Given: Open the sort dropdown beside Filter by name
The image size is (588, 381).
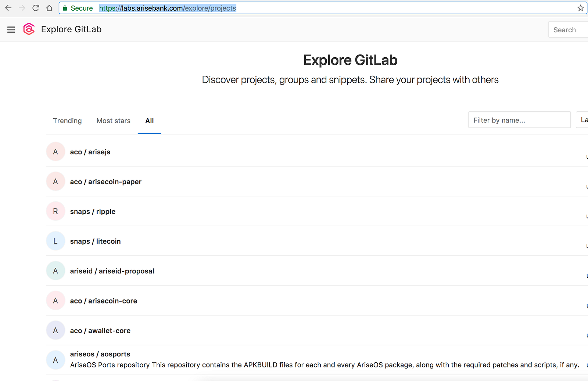Looking at the screenshot, I should tap(582, 120).
